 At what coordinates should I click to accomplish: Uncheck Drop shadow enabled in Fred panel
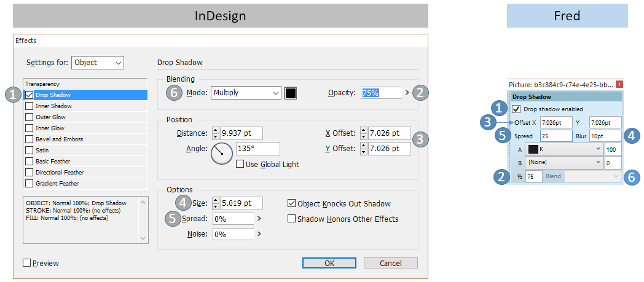coord(516,109)
